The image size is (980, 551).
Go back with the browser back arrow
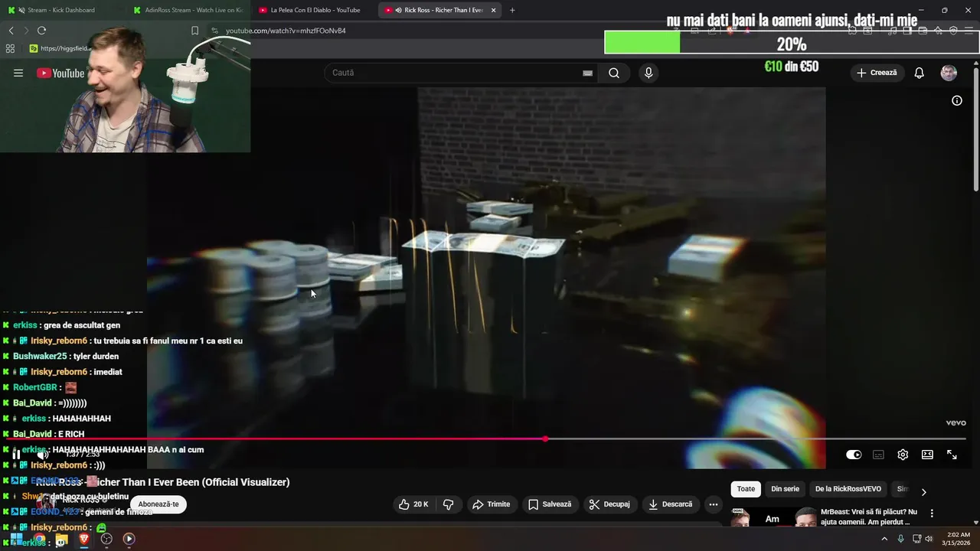pos(11,31)
